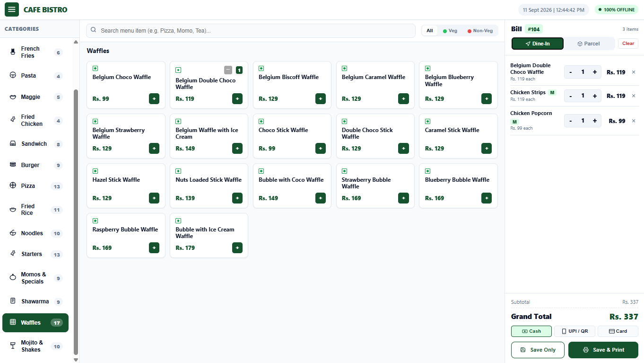Click Save Only button
The width and height of the screenshot is (644, 363).
(x=538, y=350)
